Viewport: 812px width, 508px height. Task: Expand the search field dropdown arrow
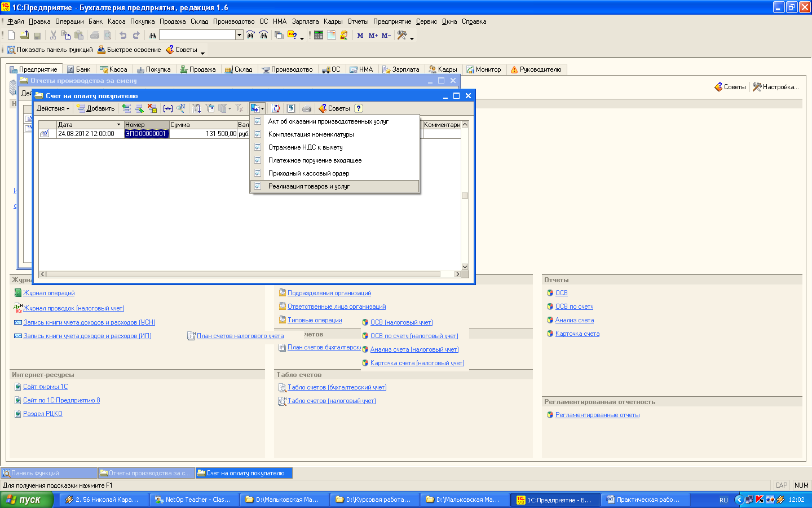[x=239, y=35]
